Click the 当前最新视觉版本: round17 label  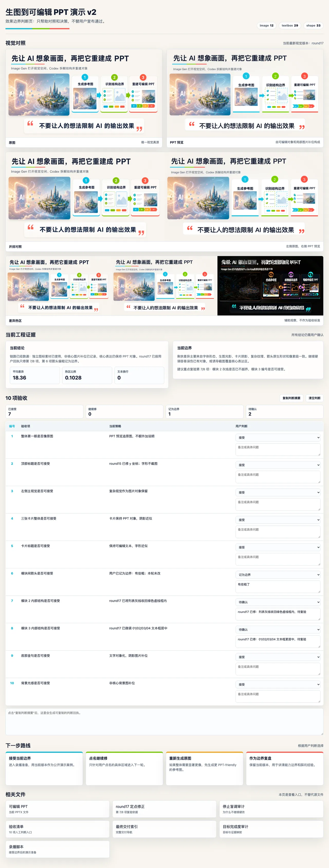coord(303,43)
